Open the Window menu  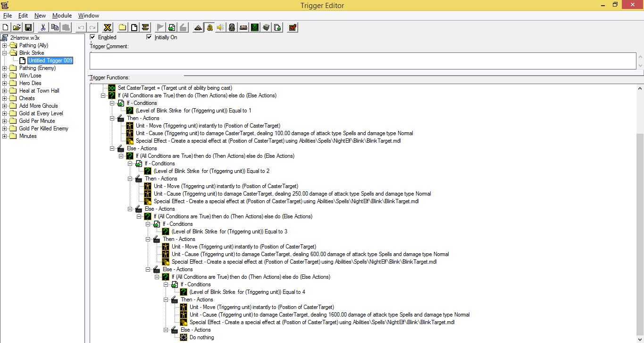point(89,16)
